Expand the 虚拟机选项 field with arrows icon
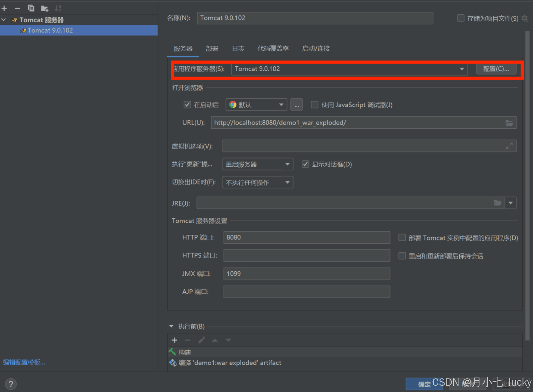Viewport: 533px width, 392px height. point(509,146)
